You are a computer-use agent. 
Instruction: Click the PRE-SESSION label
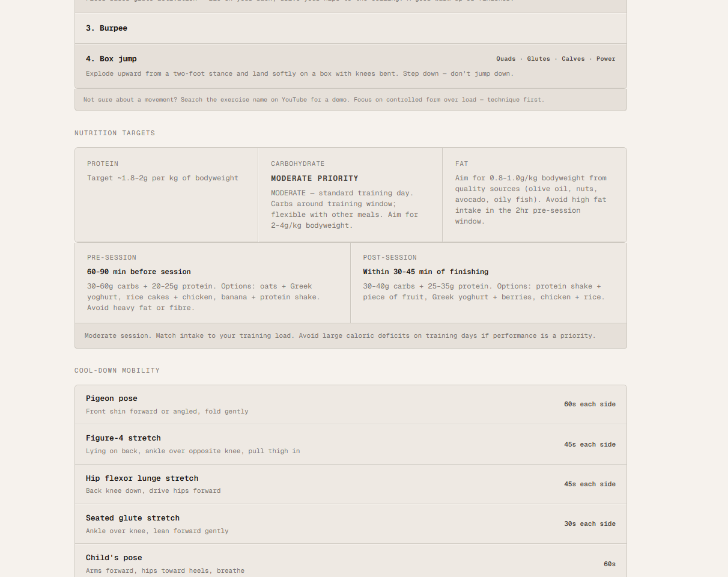coord(112,257)
